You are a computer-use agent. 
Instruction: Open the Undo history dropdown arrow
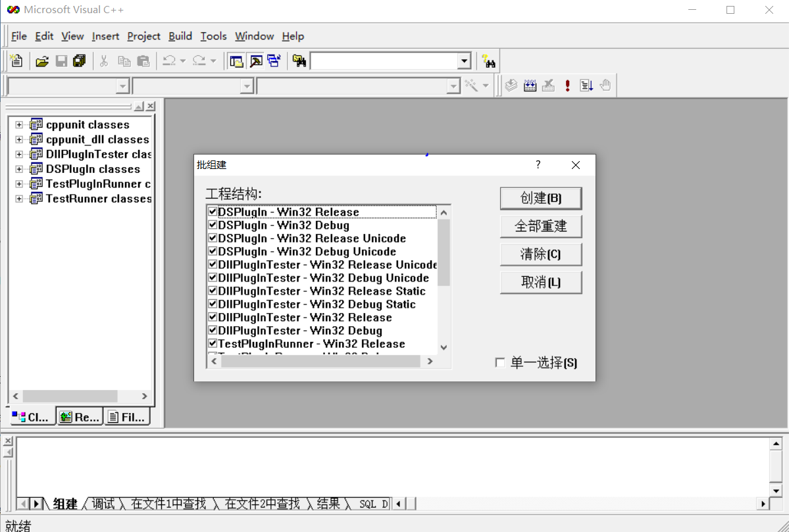tap(183, 61)
